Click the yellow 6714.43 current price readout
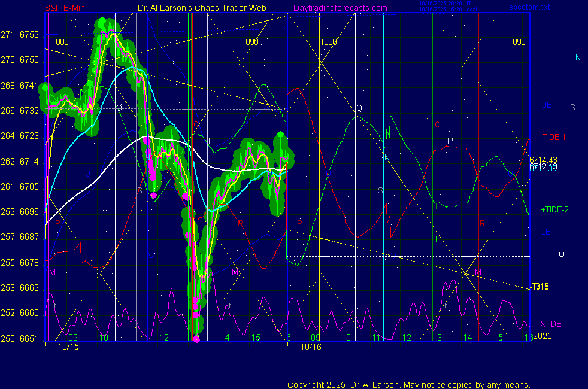 click(x=543, y=159)
